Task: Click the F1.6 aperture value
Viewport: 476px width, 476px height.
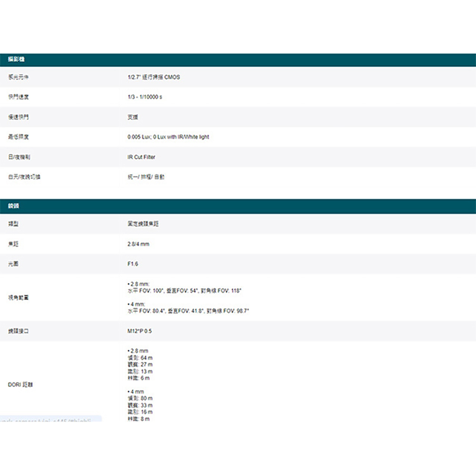Action: click(x=133, y=264)
